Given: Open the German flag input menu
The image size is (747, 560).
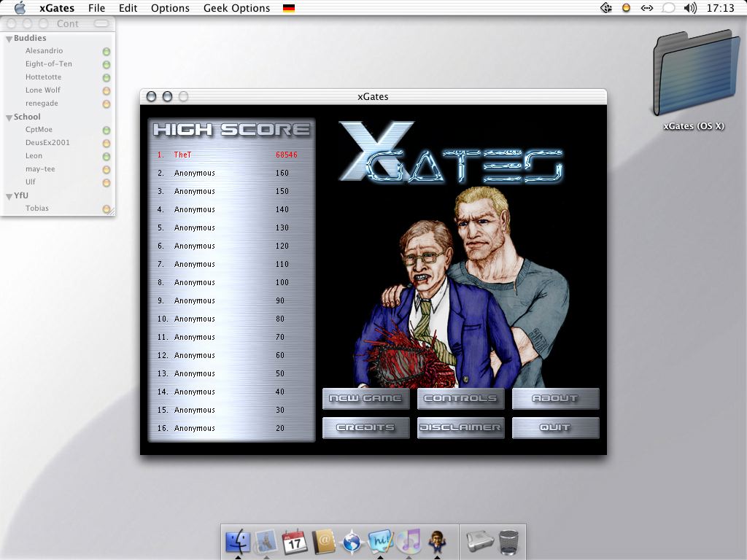Looking at the screenshot, I should point(289,8).
